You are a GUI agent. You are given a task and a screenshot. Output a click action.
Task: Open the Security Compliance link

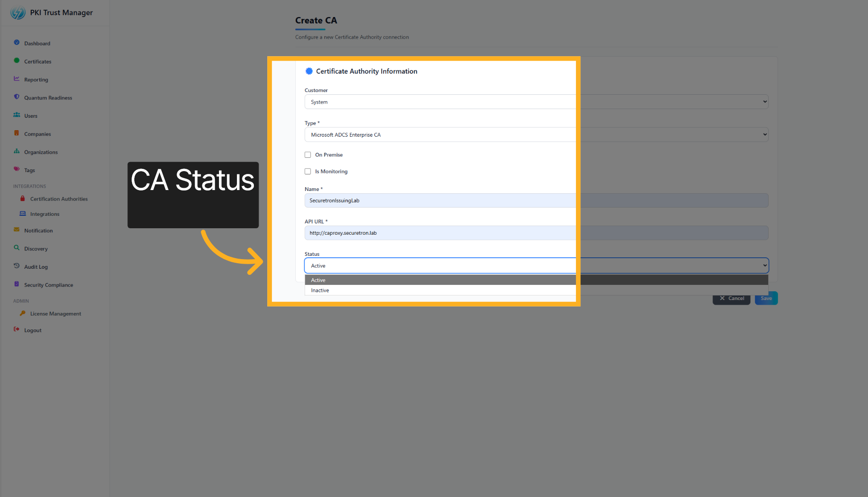(49, 285)
